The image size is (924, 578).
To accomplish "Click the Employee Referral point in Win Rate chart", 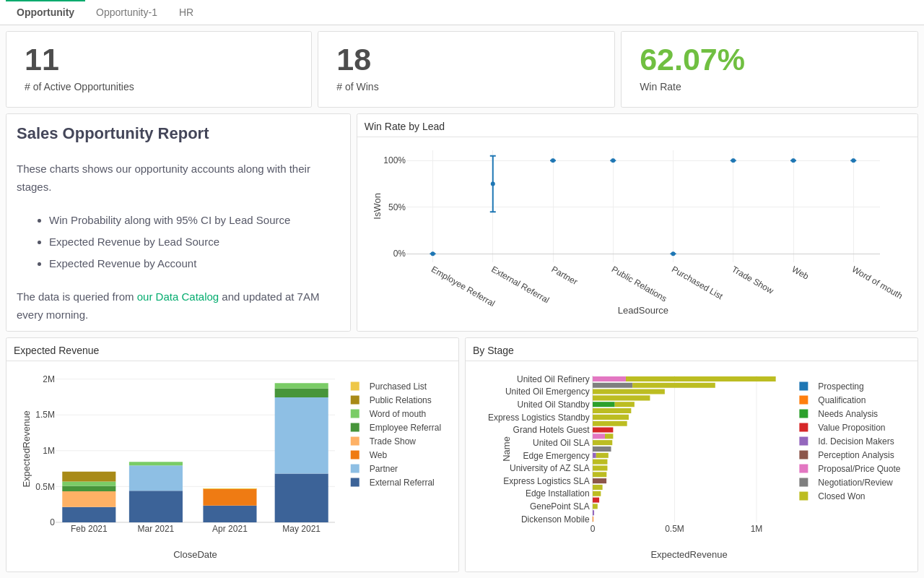I will tap(432, 254).
